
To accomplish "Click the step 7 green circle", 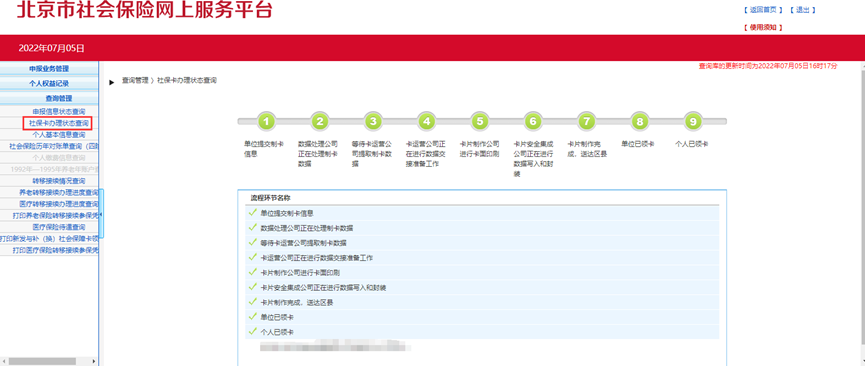I will (x=587, y=121).
